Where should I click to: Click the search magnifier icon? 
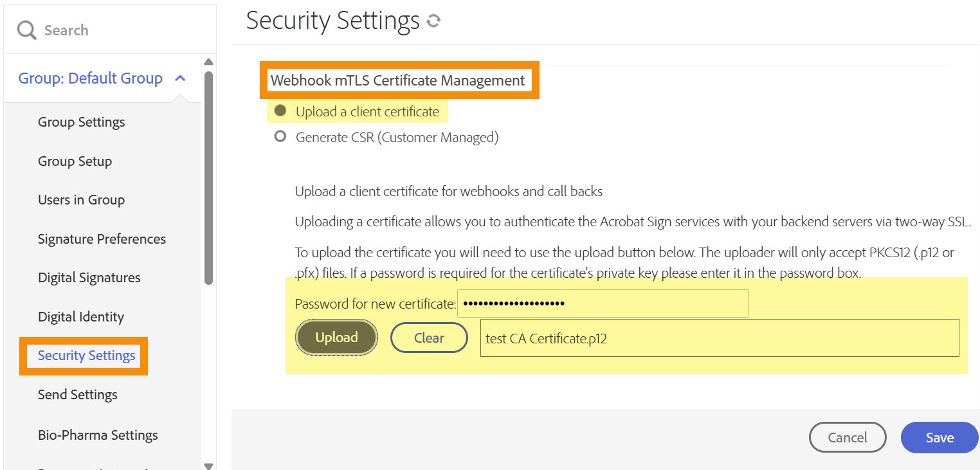(x=26, y=30)
